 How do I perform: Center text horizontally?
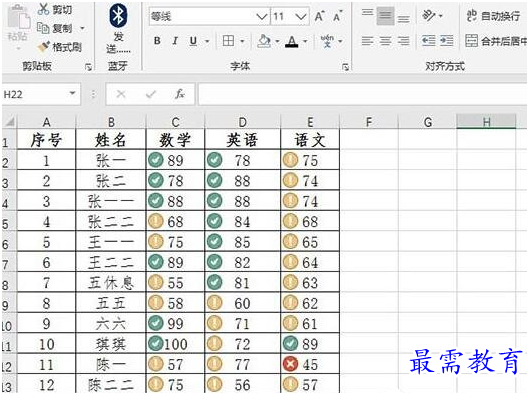point(385,41)
